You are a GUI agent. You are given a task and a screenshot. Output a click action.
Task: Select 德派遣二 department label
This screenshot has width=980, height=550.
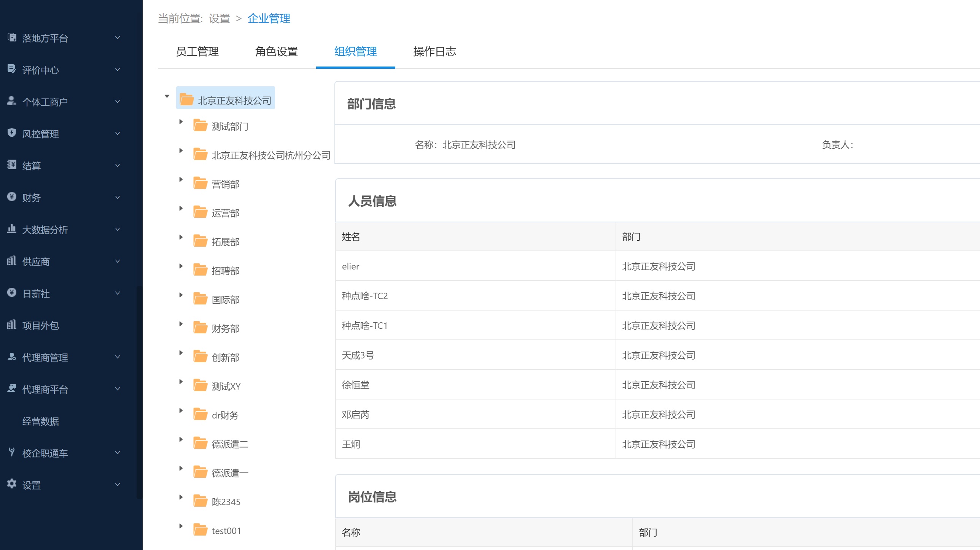(x=230, y=444)
